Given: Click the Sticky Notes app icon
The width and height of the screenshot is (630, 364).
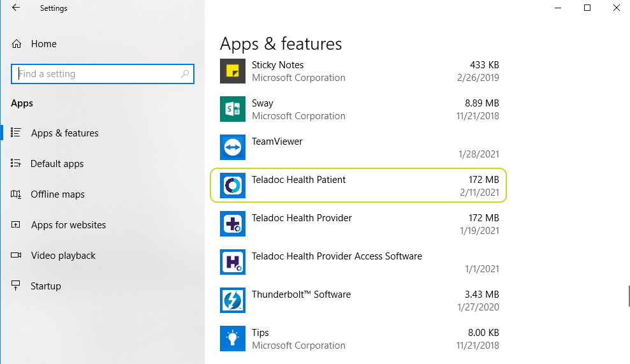Looking at the screenshot, I should coord(233,71).
